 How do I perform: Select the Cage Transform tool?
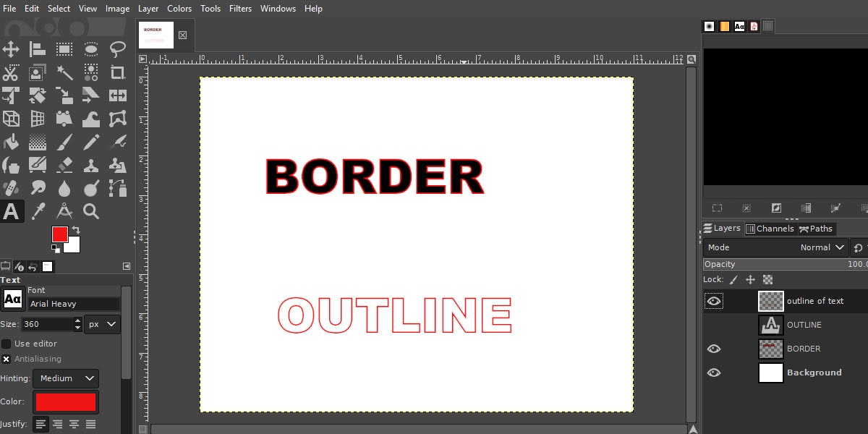point(118,119)
